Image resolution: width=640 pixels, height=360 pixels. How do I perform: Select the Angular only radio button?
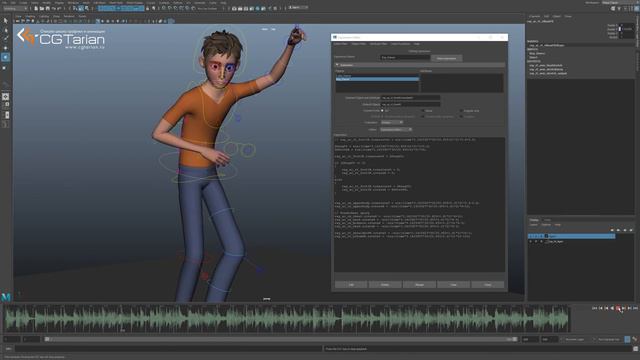point(461,111)
